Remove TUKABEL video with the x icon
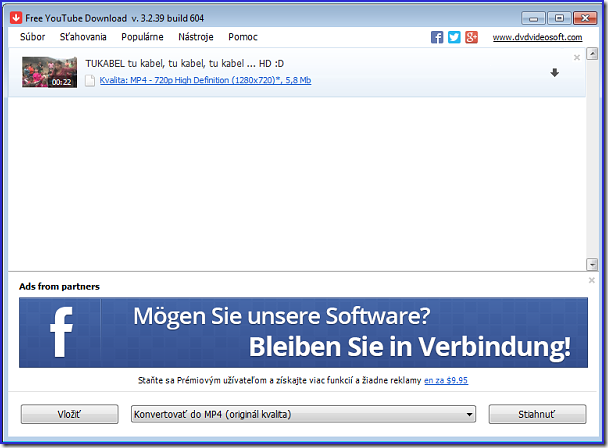The image size is (608, 448). [577, 57]
